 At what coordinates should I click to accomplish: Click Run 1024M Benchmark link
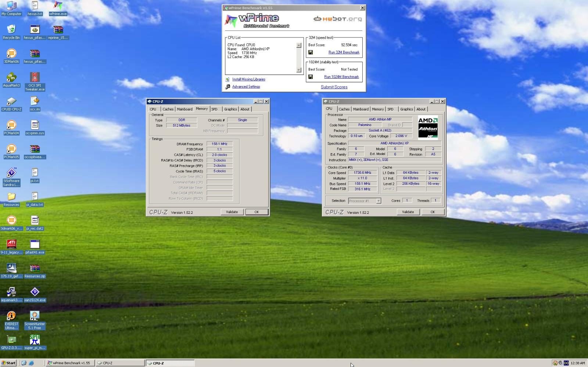[x=341, y=77]
